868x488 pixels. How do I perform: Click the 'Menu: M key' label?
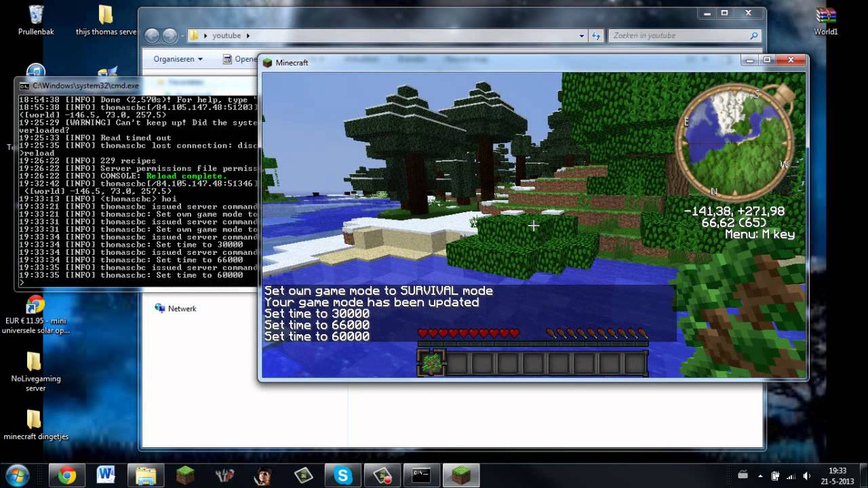click(x=759, y=234)
